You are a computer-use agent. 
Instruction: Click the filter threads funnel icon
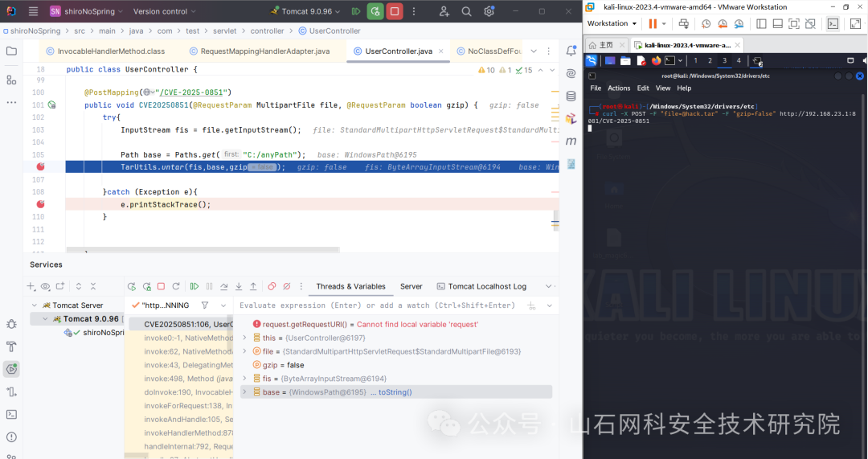(x=205, y=305)
